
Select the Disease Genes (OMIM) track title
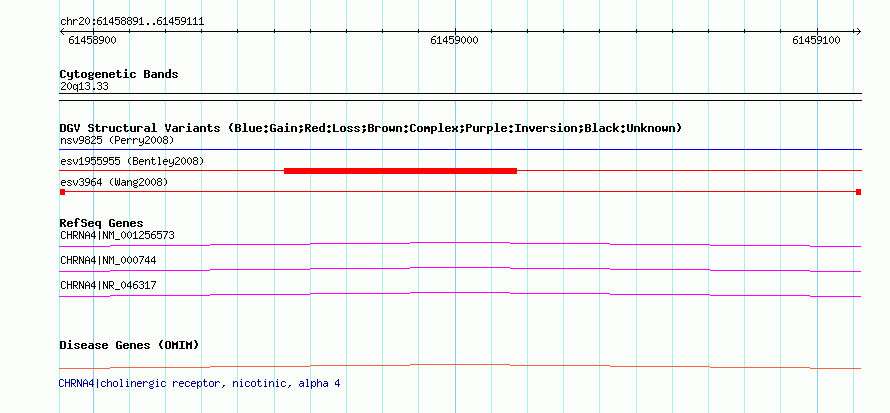click(129, 345)
